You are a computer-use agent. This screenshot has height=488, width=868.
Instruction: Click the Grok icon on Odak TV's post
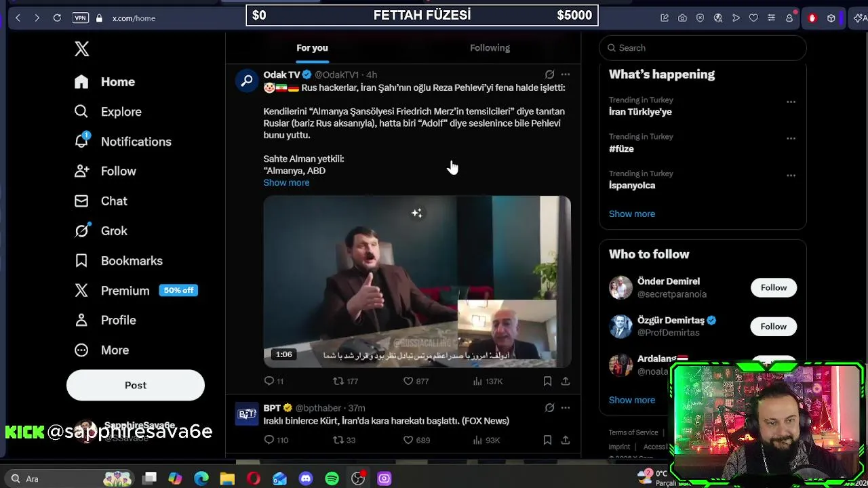point(549,75)
